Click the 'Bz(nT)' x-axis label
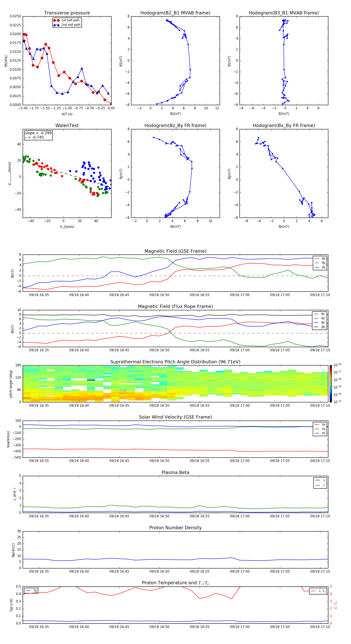 click(x=175, y=227)
